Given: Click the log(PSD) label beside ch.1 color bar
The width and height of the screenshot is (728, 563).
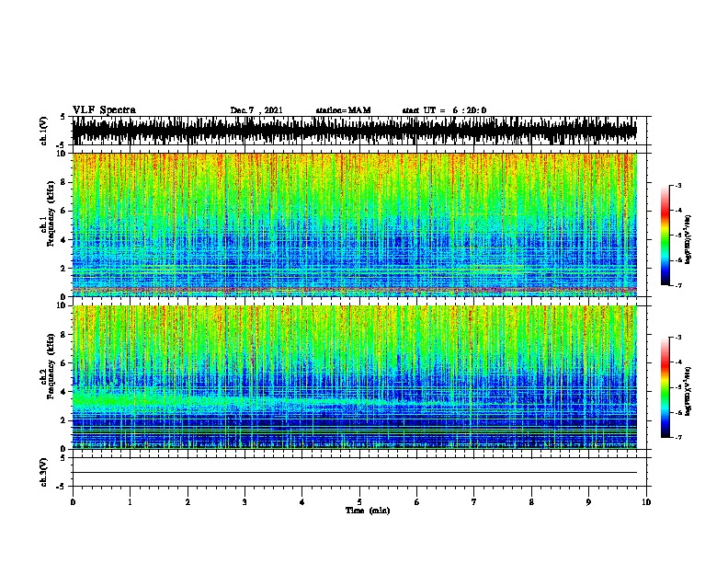Looking at the screenshot, I should pyautogui.click(x=688, y=240).
